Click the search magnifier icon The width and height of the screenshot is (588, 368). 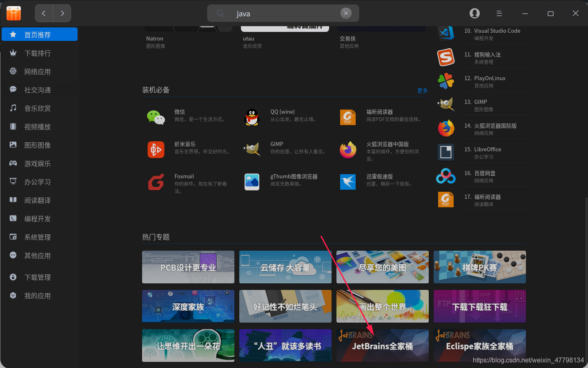pyautogui.click(x=220, y=13)
